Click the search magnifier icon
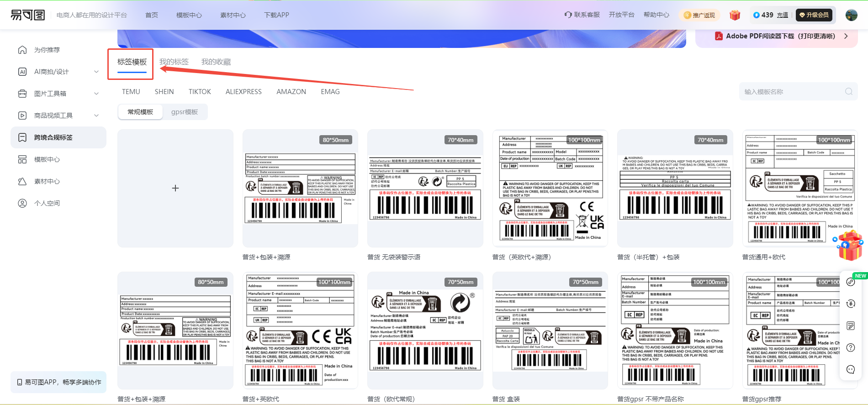The image size is (868, 405). [x=849, y=92]
